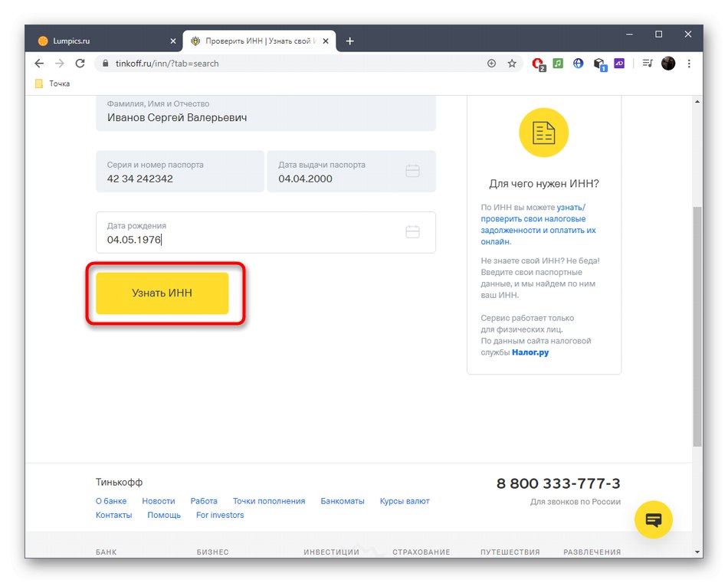Open the blue globe extension icon
Viewport: 728px width, 583px height.
pyautogui.click(x=578, y=64)
